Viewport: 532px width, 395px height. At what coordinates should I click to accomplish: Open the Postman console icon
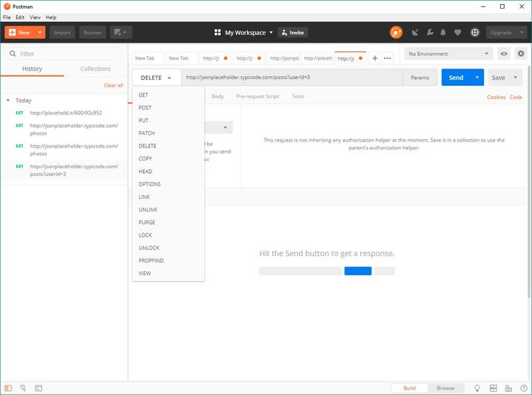tap(39, 388)
